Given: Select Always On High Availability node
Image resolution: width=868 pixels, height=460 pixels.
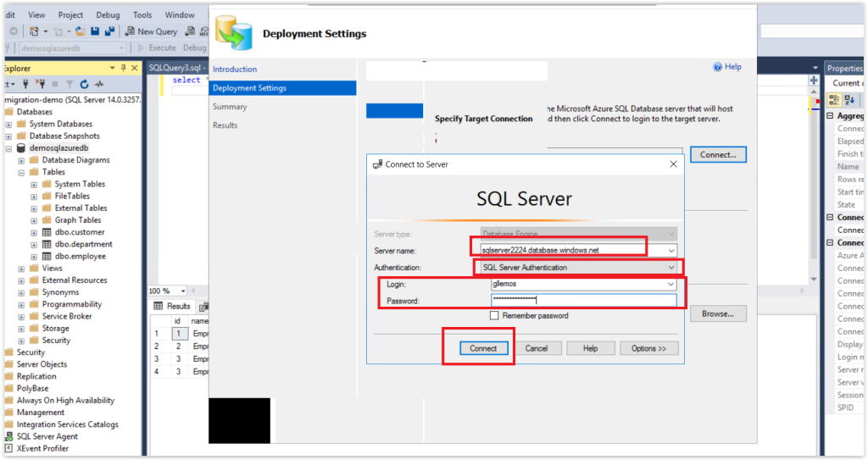Looking at the screenshot, I should pos(65,400).
